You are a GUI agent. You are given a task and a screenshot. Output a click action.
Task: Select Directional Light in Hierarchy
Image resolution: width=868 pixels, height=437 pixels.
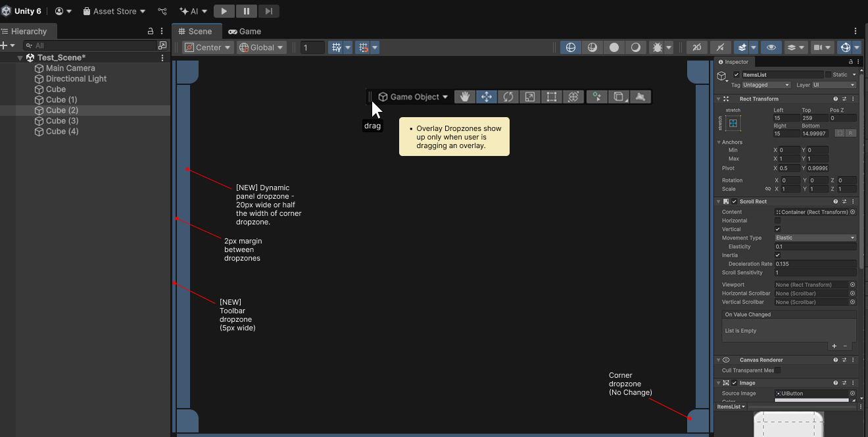(x=76, y=79)
